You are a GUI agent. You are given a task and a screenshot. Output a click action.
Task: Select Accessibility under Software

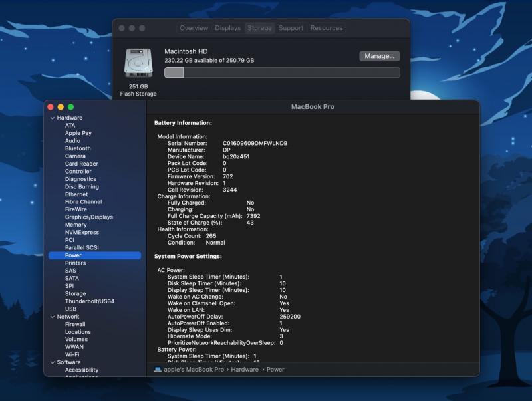[x=82, y=370]
